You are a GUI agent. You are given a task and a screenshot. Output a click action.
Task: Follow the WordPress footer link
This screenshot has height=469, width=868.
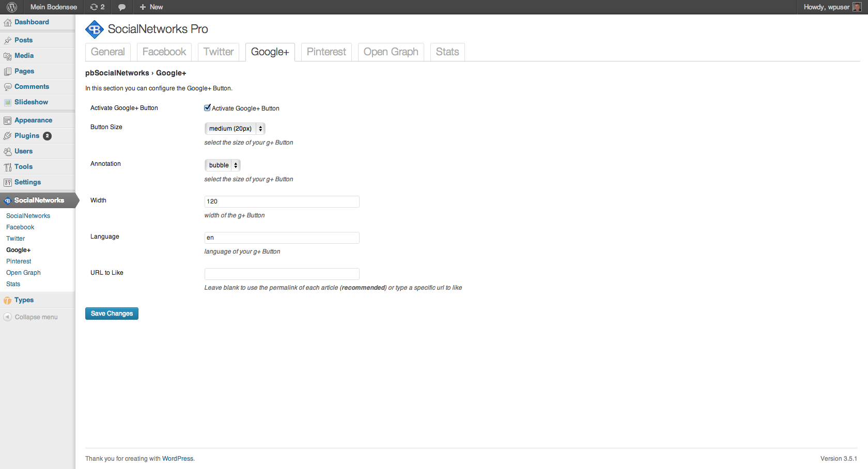[x=178, y=459]
